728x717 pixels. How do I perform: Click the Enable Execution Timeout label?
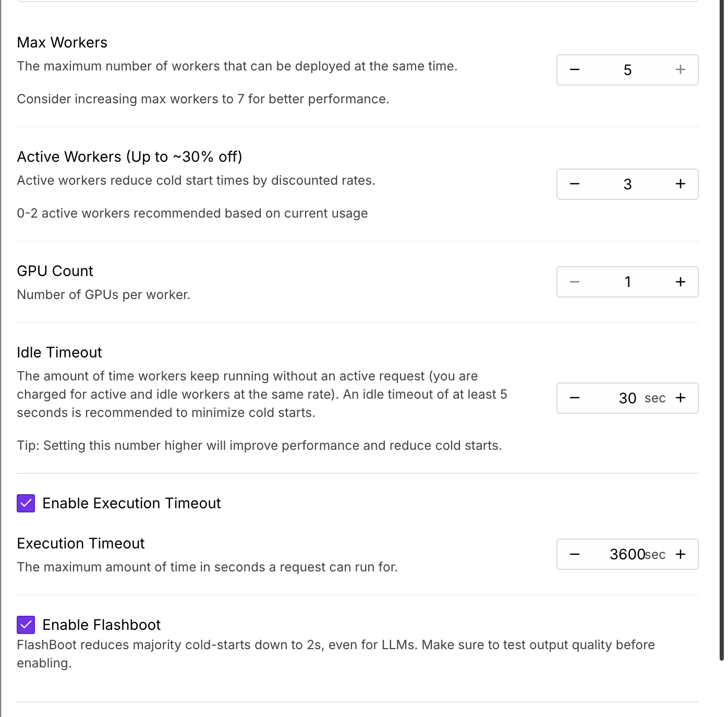tap(131, 504)
